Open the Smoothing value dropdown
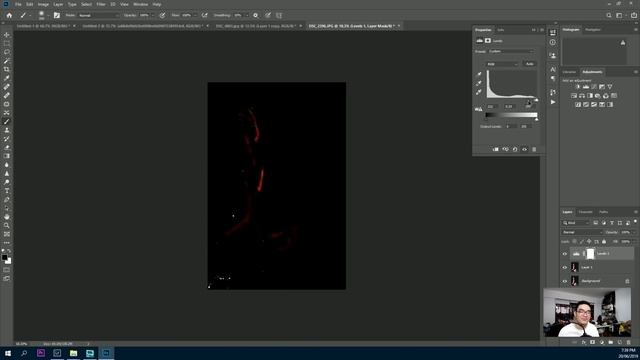Screen dimensions: 640x360 pyautogui.click(x=247, y=15)
